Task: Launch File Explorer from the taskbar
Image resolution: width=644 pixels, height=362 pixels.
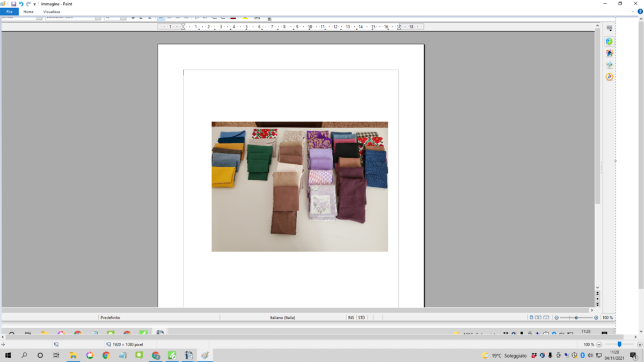Action: (x=73, y=355)
